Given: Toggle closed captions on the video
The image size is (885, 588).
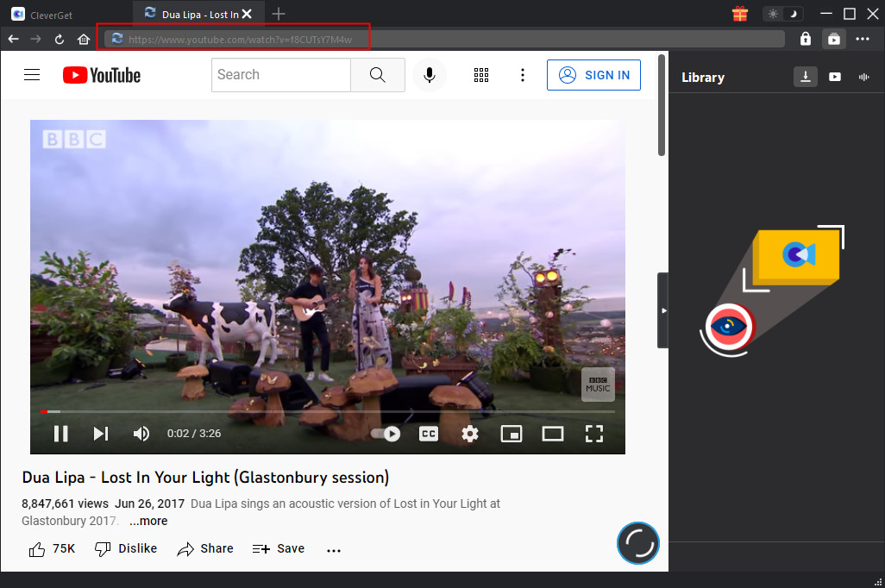Looking at the screenshot, I should [428, 434].
